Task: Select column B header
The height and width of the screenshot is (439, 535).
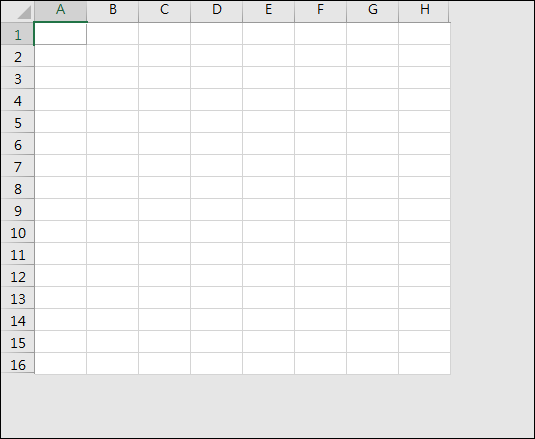Action: (x=113, y=10)
